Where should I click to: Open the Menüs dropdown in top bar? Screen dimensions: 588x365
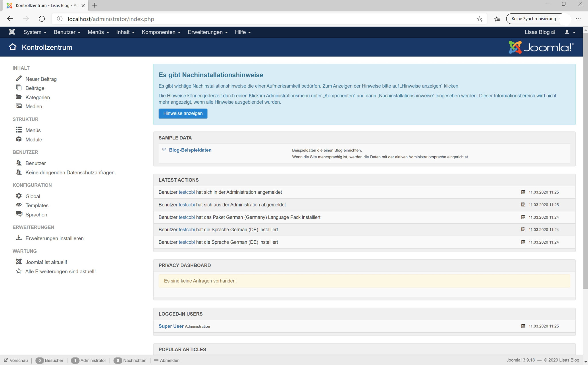pyautogui.click(x=98, y=32)
